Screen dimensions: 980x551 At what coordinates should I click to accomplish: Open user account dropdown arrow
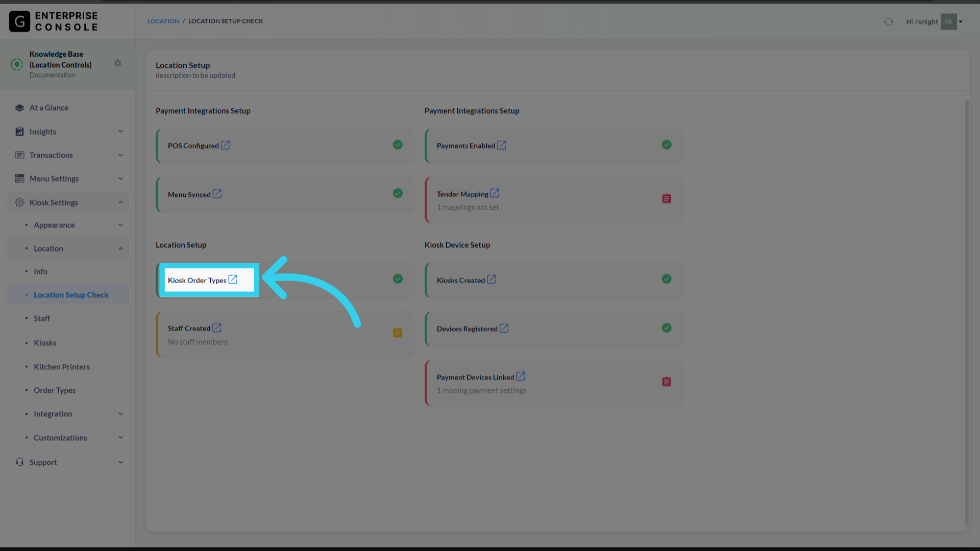(961, 21)
